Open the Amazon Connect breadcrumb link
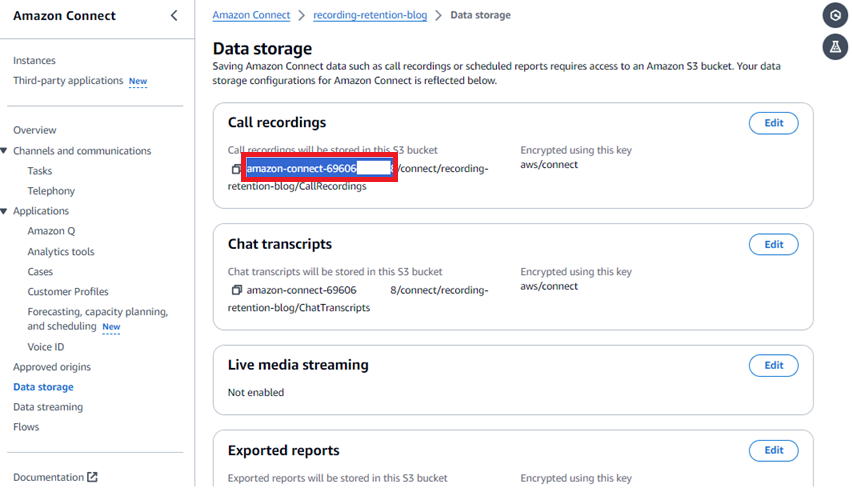Image resolution: width=852 pixels, height=488 pixels. click(251, 15)
